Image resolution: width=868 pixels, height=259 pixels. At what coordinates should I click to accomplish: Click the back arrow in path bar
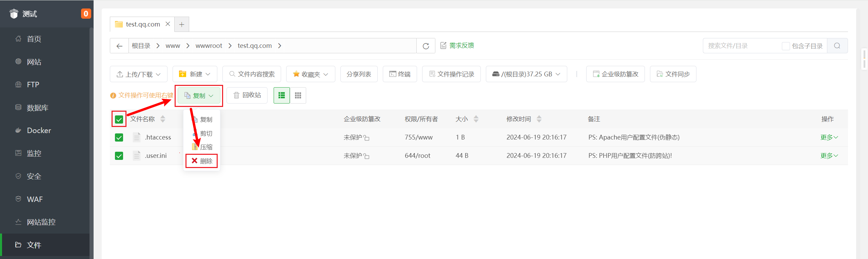pos(119,46)
